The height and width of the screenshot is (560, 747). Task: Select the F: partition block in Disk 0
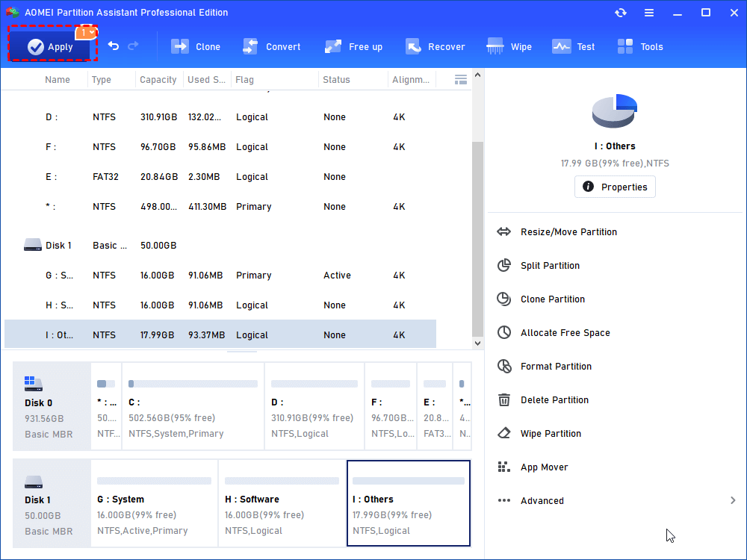tap(391, 406)
